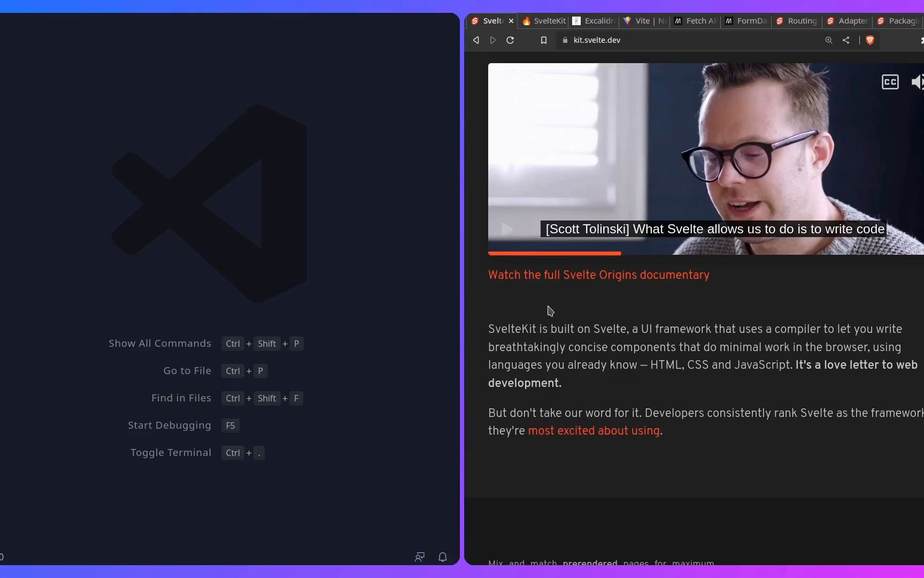
Task: Switch to the Adapter tab
Action: 848,21
